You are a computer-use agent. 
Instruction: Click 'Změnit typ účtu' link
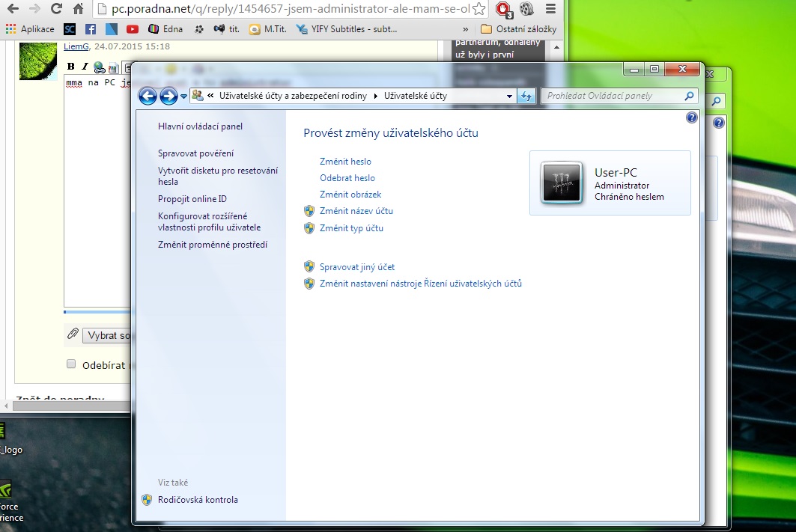pos(351,228)
